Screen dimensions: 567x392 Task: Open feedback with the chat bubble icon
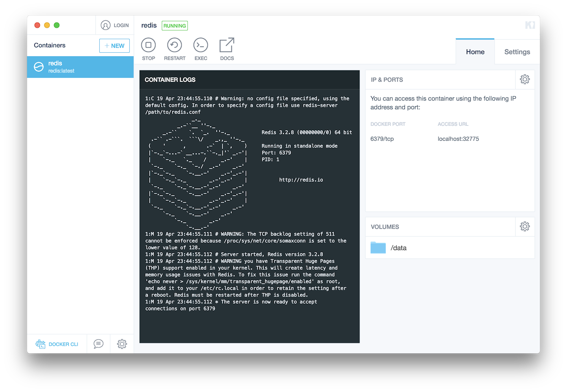[x=98, y=344]
